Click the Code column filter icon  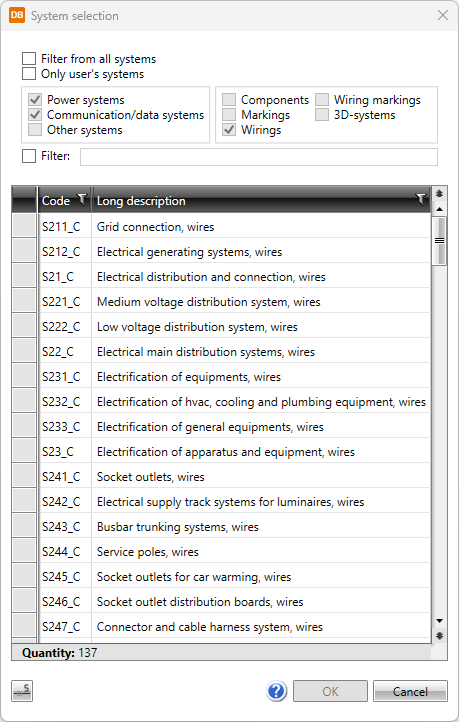(x=82, y=199)
